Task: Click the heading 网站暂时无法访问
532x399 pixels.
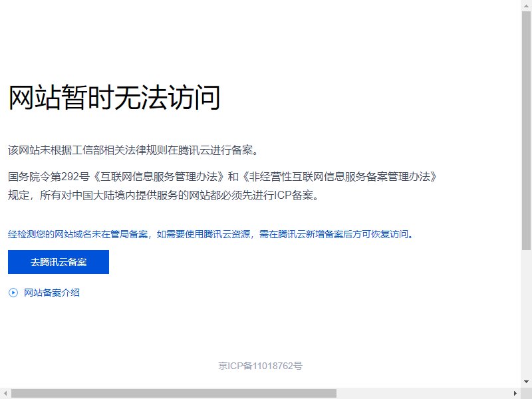Action: point(114,98)
